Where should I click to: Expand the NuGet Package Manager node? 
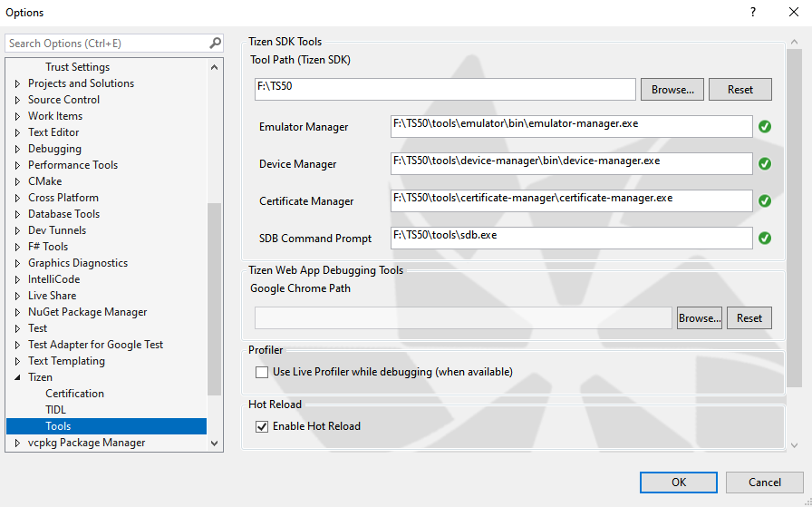(x=17, y=312)
